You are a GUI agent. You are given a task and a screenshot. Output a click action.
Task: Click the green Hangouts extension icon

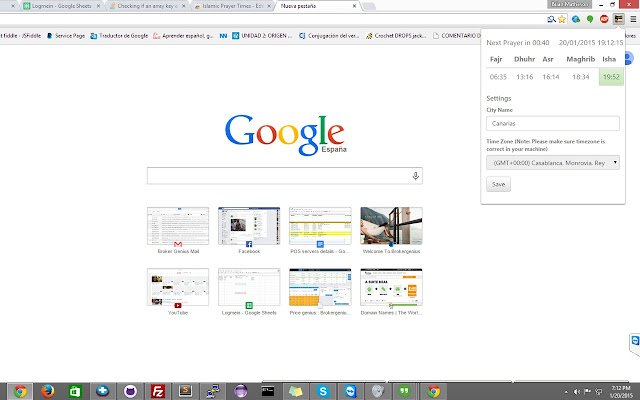590,19
